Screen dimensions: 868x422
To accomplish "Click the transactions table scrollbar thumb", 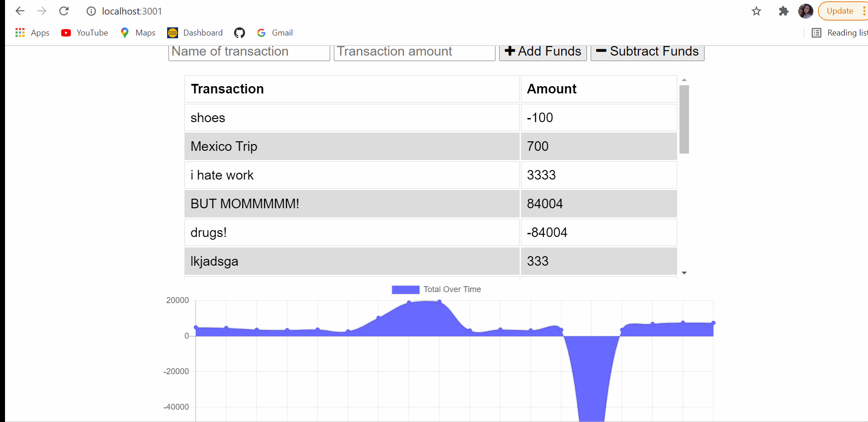I will coord(684,119).
